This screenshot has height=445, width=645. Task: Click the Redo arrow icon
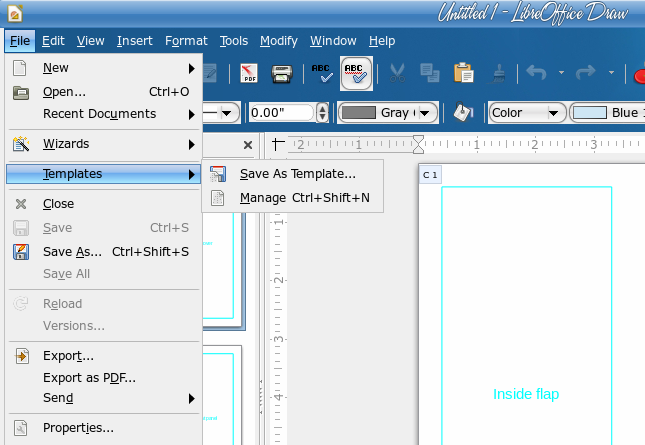pos(585,73)
